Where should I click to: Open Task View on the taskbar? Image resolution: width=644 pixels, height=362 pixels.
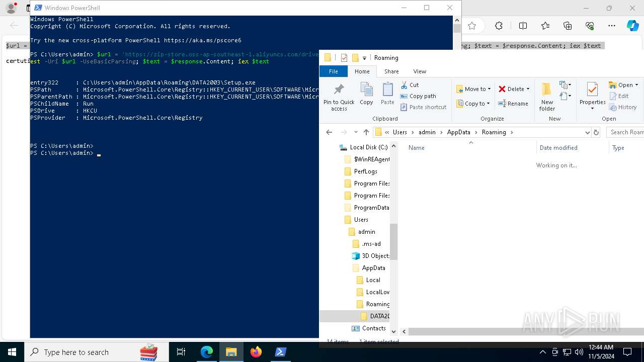point(181,352)
